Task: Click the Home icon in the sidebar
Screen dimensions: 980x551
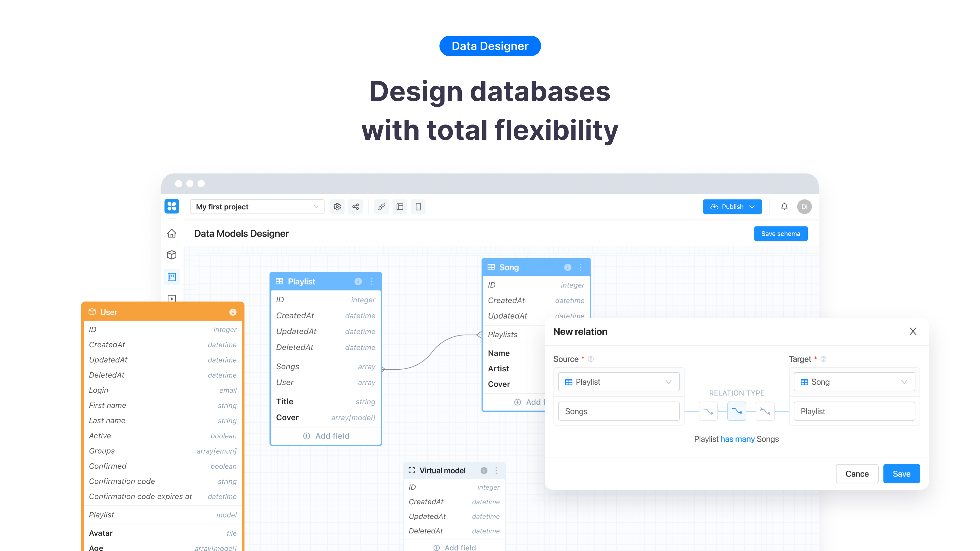Action: click(171, 233)
